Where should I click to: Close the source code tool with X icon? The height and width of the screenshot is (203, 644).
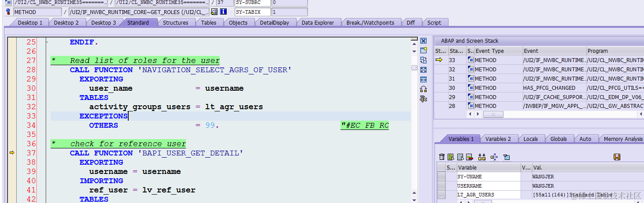423,41
